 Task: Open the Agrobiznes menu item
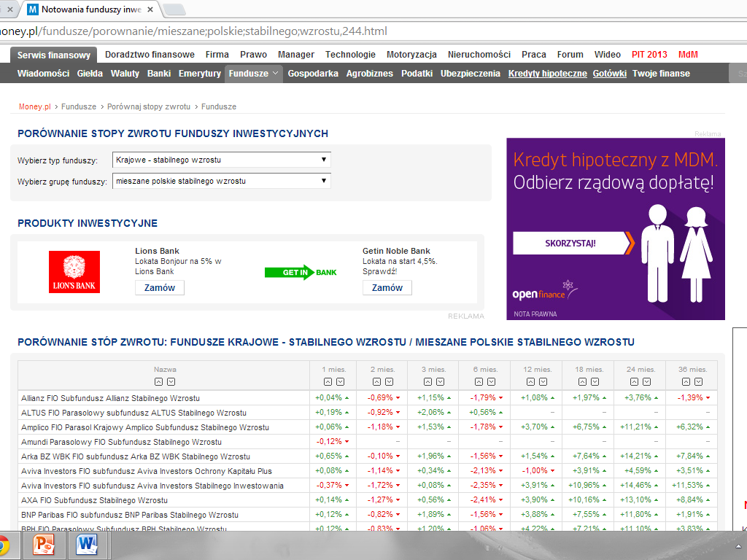pyautogui.click(x=370, y=74)
